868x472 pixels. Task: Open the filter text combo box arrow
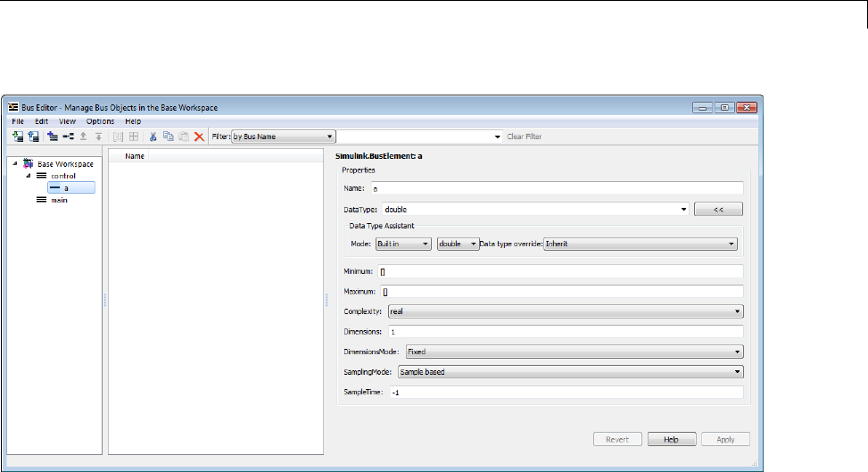click(497, 137)
